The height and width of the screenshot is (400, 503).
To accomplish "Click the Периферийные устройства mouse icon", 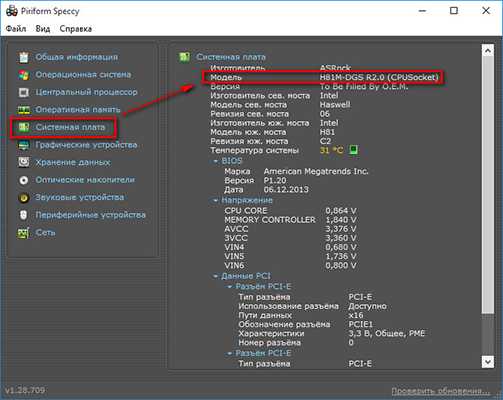I will pyautogui.click(x=24, y=215).
